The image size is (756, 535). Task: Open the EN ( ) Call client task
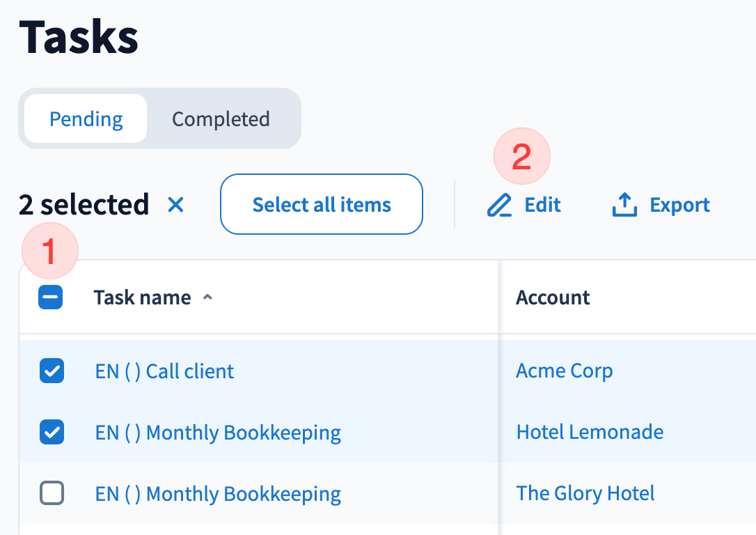[164, 371]
